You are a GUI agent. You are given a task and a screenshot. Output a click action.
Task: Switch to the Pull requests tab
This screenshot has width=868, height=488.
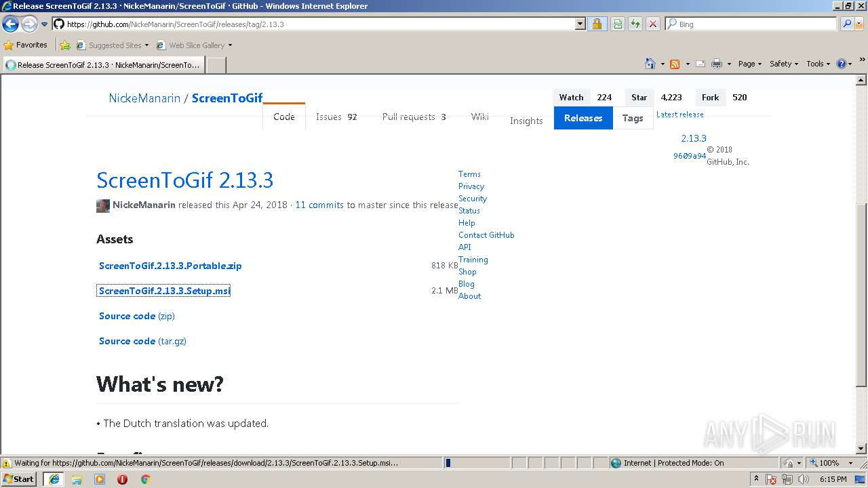[414, 117]
